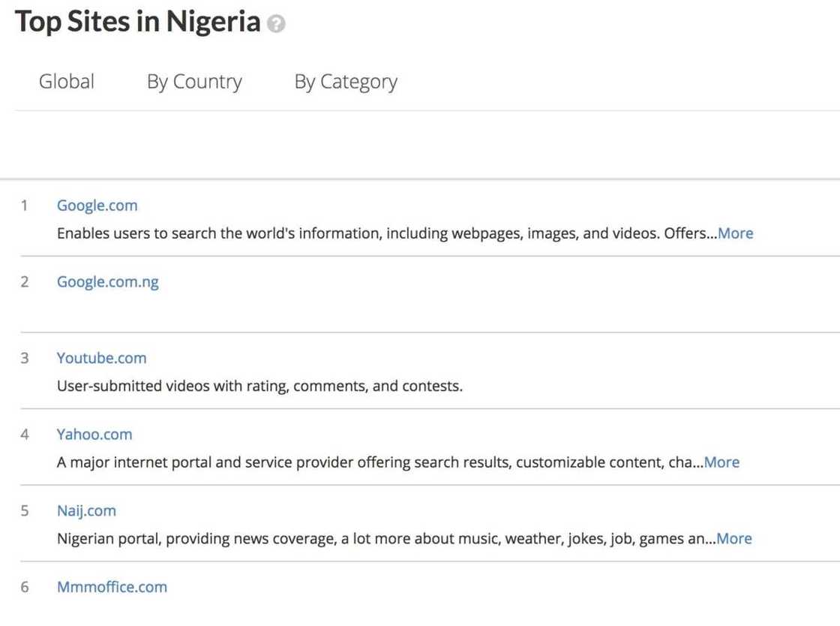
Task: Click rank number 1 beside Google.com
Action: tap(24, 205)
